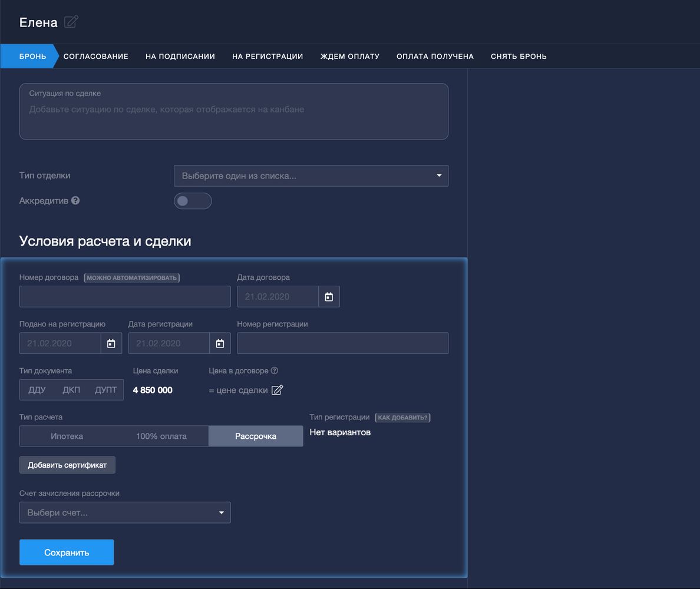Focus the Дата регистрации date field

pyautogui.click(x=169, y=343)
